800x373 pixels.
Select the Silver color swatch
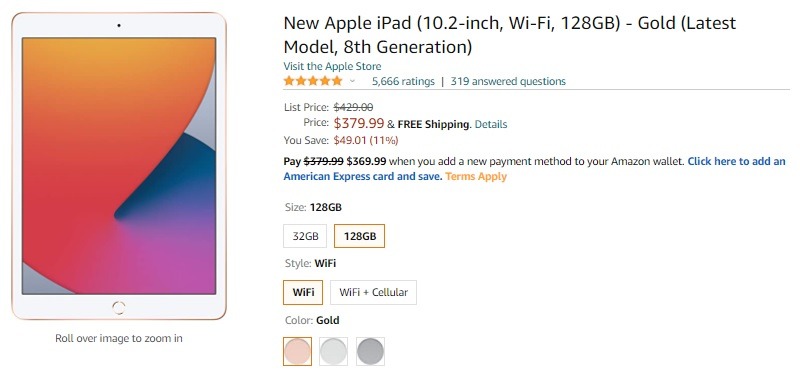(333, 352)
